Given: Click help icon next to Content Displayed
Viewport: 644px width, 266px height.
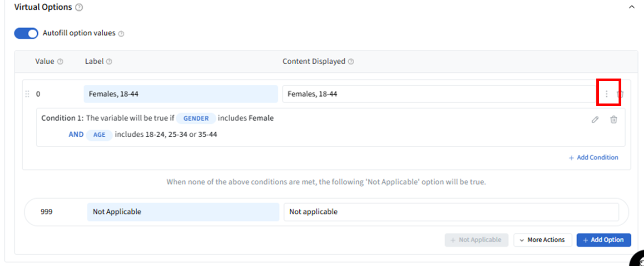Looking at the screenshot, I should coord(351,62).
